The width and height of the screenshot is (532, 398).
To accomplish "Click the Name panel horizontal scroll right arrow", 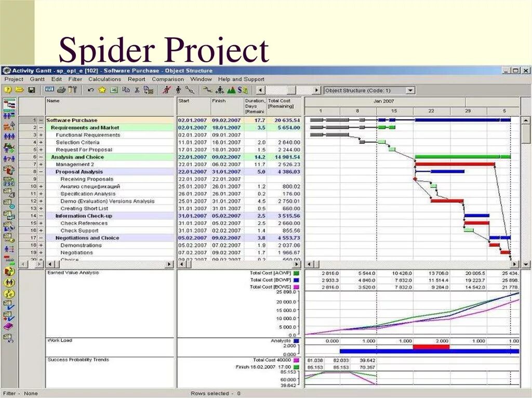I will 169,264.
